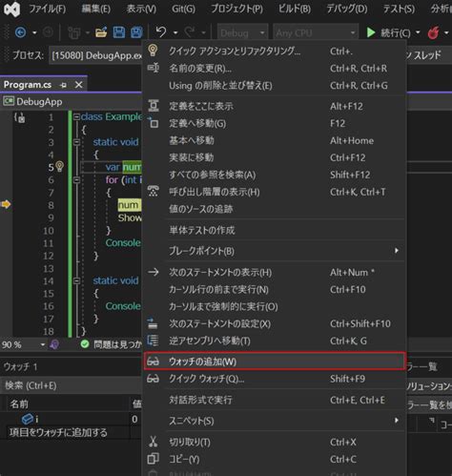Screen dimensions: 452x476
Task: Click the lightbulb on line 5
Action: [x=59, y=166]
